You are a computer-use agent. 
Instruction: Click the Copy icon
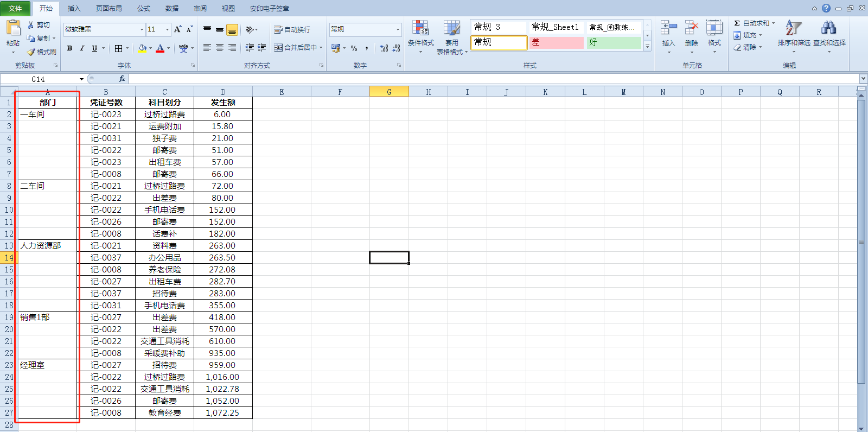pos(31,38)
